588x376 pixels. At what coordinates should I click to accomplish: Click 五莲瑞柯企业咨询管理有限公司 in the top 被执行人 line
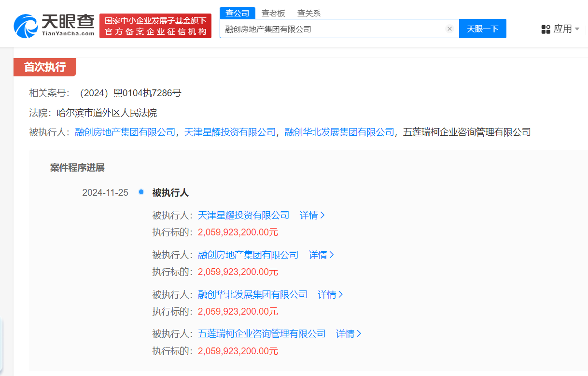467,132
